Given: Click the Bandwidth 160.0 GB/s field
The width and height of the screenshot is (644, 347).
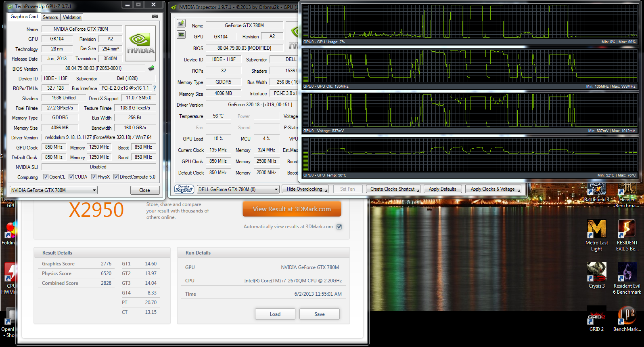Looking at the screenshot, I should [135, 128].
